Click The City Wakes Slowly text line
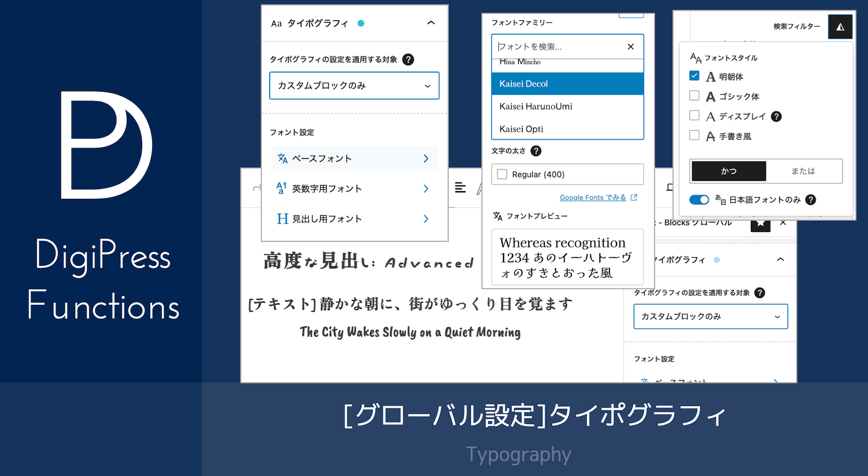Screen dimensions: 868x476 click(x=410, y=332)
